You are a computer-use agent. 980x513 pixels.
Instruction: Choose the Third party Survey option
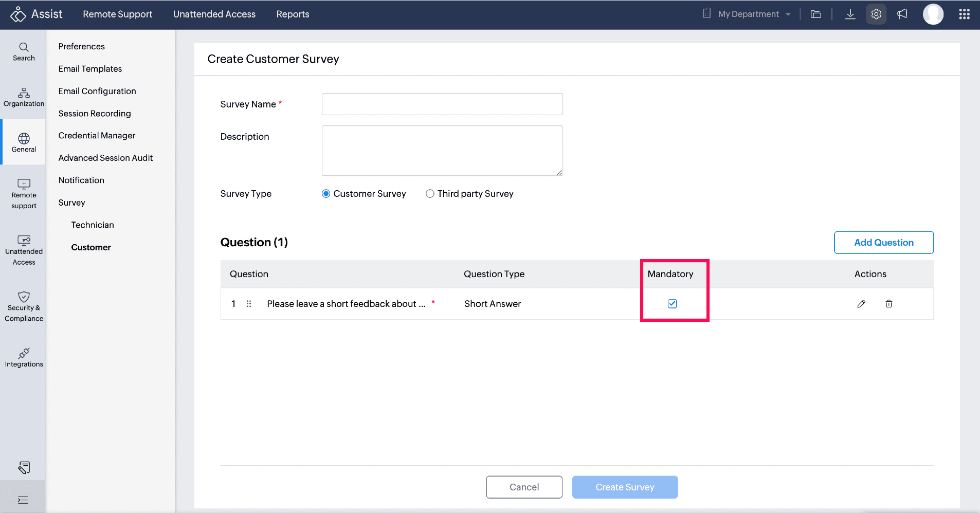click(430, 194)
